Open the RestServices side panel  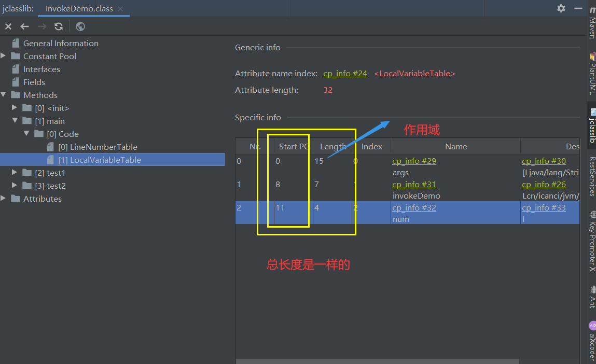[x=592, y=176]
